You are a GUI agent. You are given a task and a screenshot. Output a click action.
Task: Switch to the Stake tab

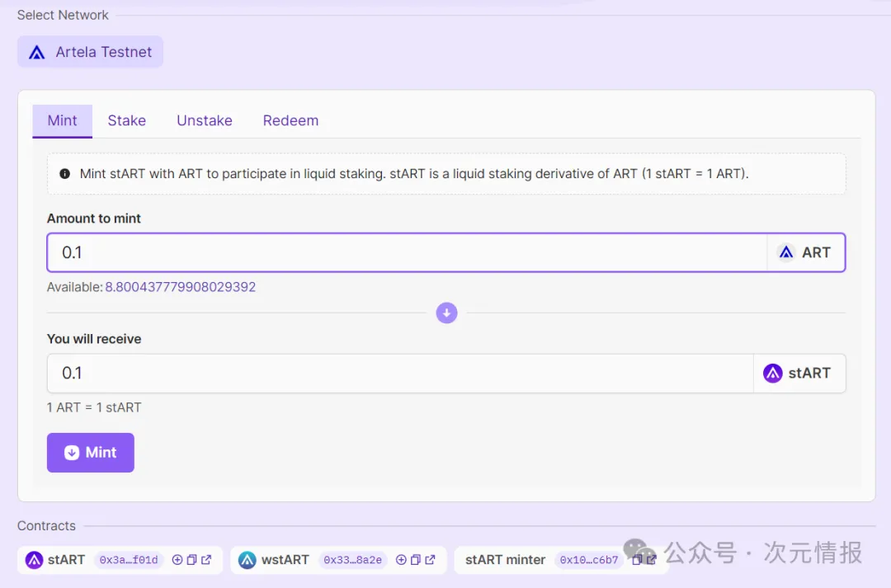point(126,120)
